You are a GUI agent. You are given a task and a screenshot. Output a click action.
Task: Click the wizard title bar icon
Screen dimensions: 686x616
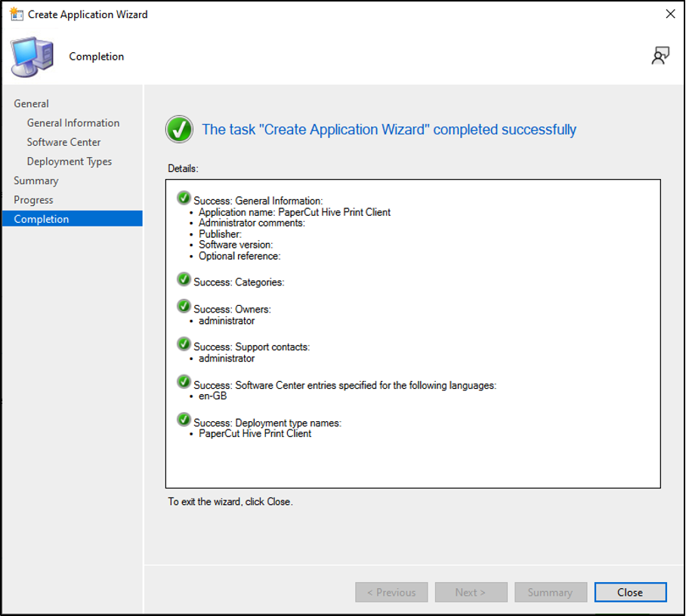point(16,14)
